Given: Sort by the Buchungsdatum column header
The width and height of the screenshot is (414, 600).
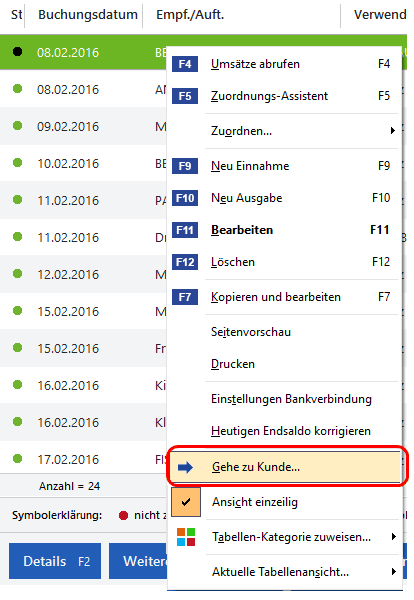Looking at the screenshot, I should point(88,15).
